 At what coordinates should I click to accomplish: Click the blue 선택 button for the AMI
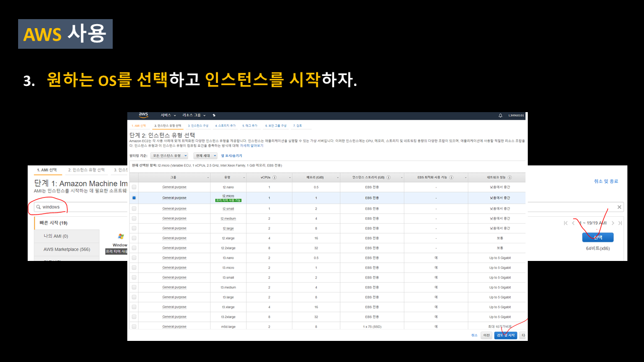pos(598,237)
